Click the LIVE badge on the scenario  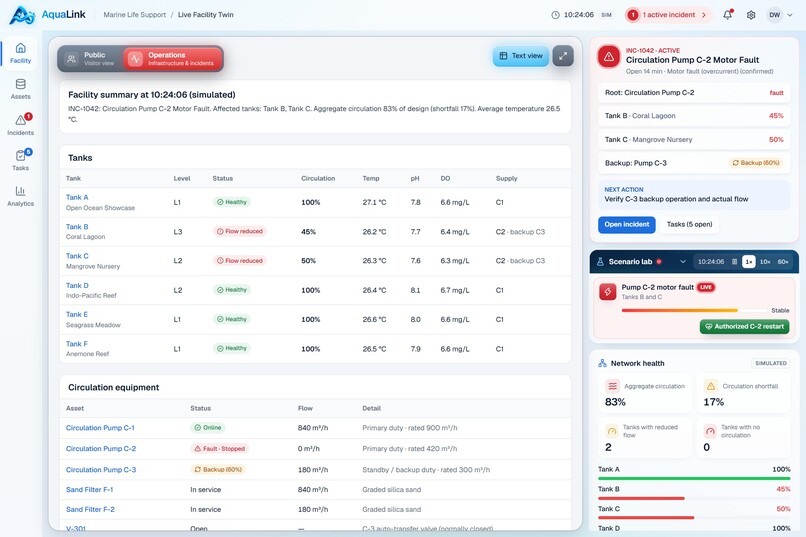(706, 287)
